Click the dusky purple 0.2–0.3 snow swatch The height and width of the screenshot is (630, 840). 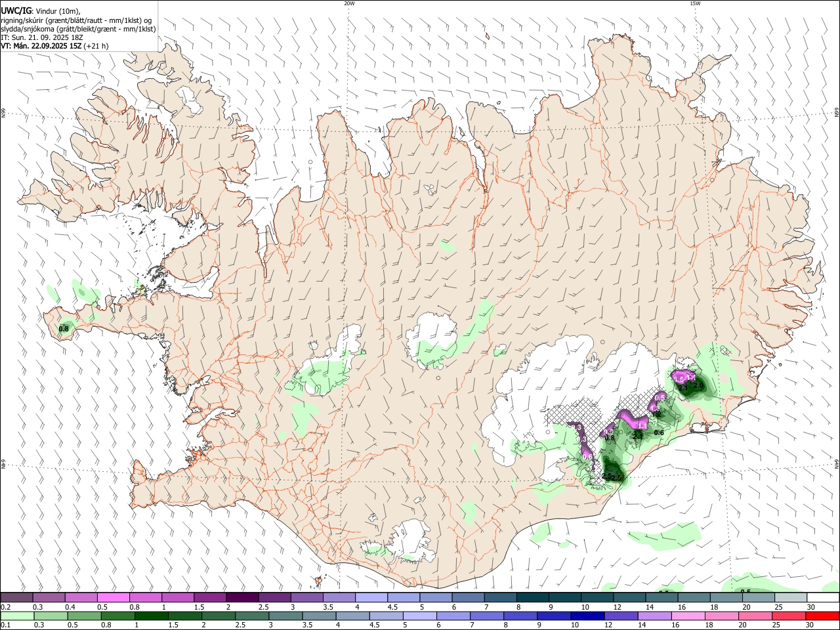coord(16,598)
